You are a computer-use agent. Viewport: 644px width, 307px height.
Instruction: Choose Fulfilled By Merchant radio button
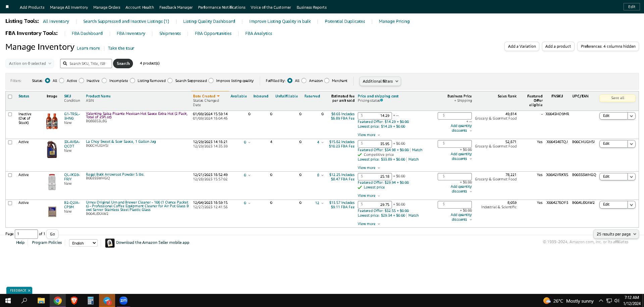click(327, 81)
